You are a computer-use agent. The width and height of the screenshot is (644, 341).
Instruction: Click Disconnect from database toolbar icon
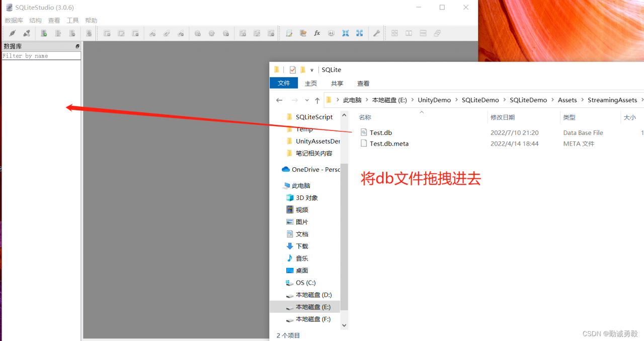pos(27,33)
